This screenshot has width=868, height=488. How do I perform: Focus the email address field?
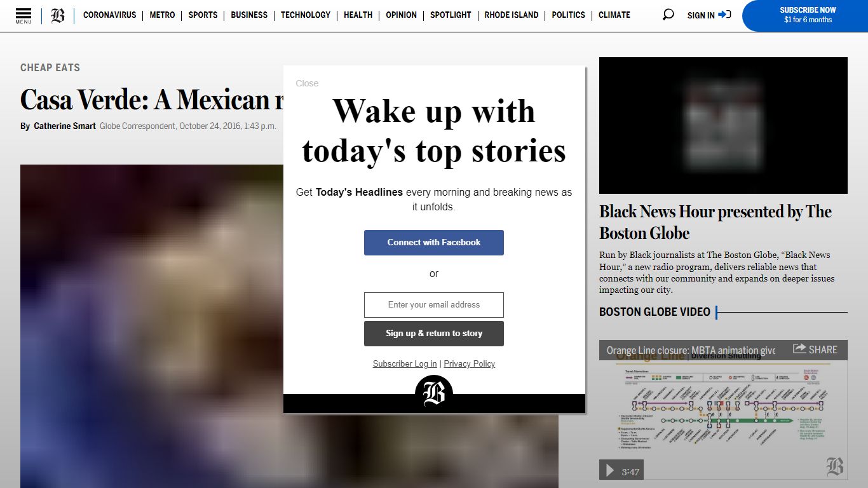[434, 305]
